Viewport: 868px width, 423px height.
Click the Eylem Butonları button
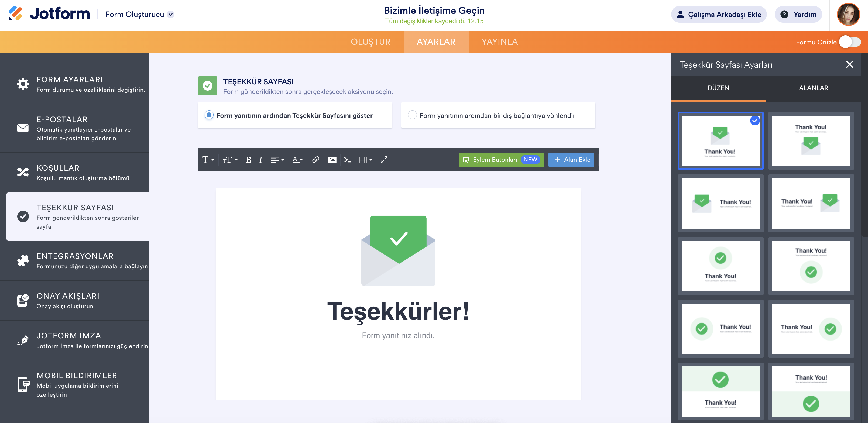tap(501, 160)
